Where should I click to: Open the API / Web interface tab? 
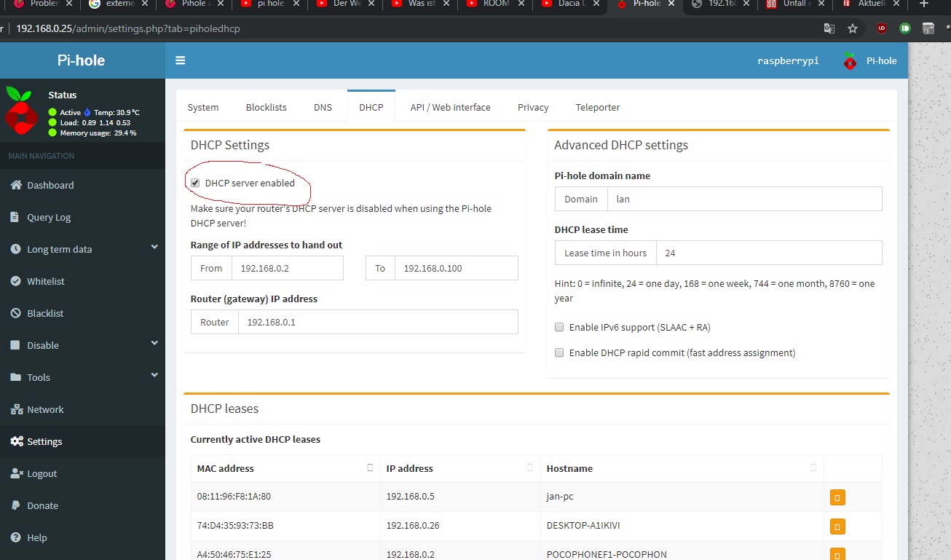tap(450, 107)
